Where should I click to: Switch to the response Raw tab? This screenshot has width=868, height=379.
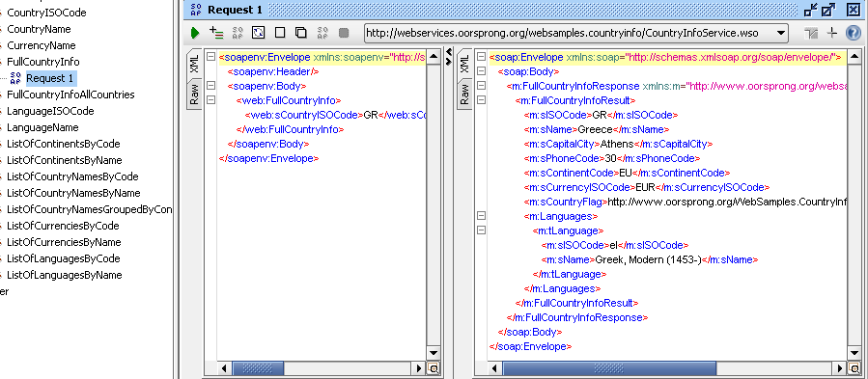[464, 95]
